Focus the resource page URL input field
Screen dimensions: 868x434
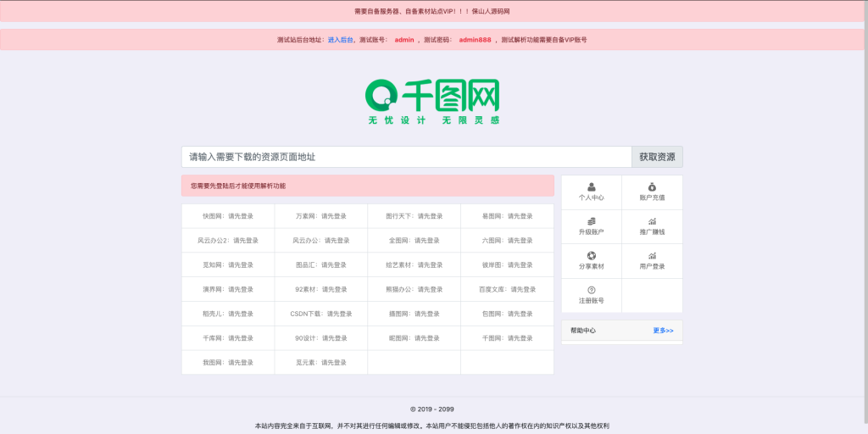[406, 157]
